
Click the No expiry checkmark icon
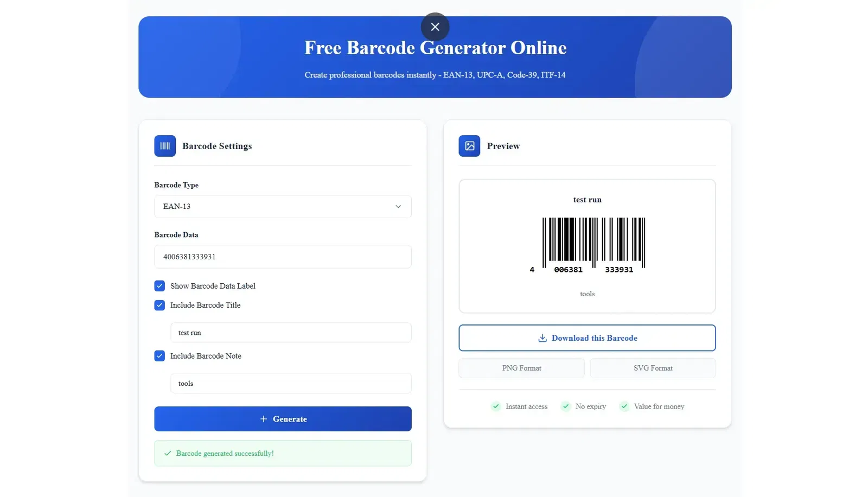pyautogui.click(x=566, y=406)
